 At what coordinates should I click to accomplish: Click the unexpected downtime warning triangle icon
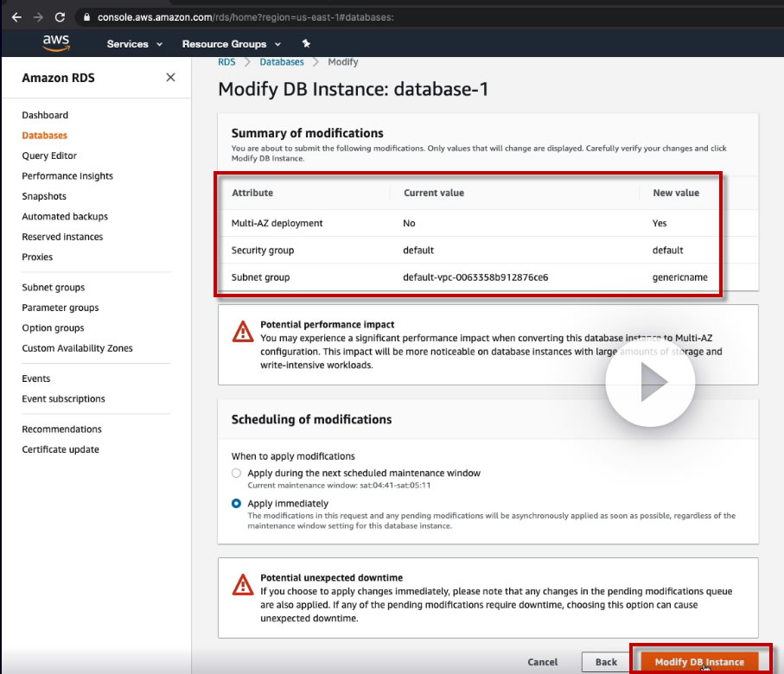click(x=243, y=584)
